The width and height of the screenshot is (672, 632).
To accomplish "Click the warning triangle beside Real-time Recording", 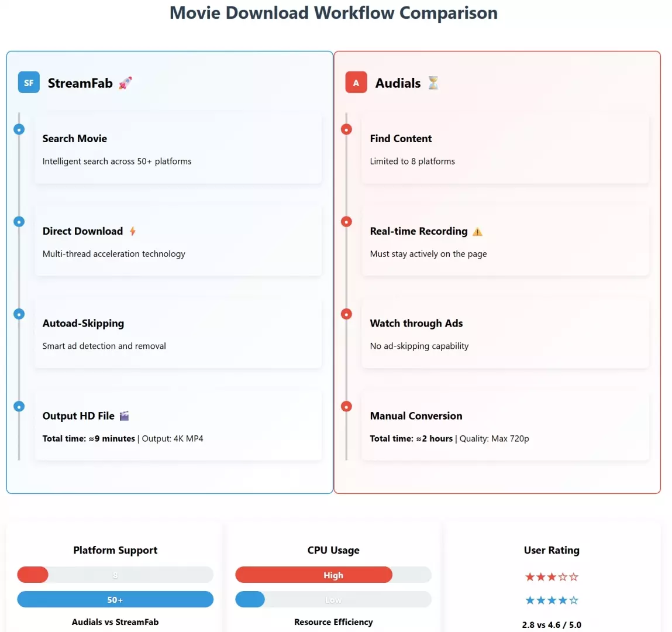I will click(x=477, y=232).
